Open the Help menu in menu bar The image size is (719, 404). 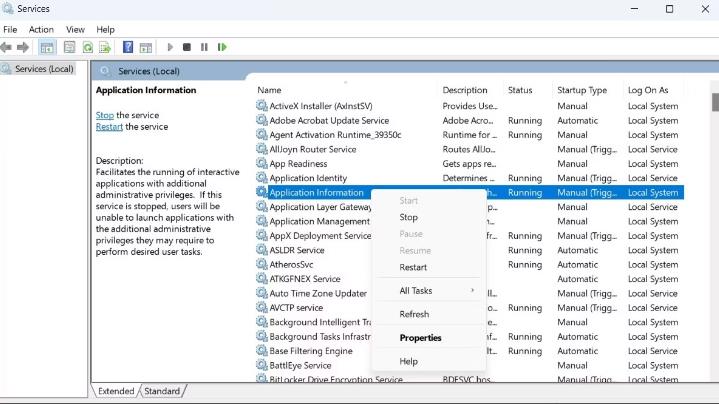coord(105,29)
